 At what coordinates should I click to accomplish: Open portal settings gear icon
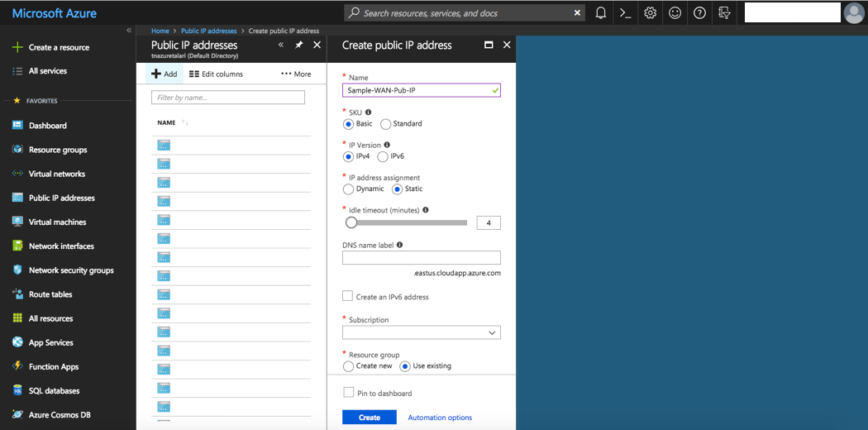651,13
